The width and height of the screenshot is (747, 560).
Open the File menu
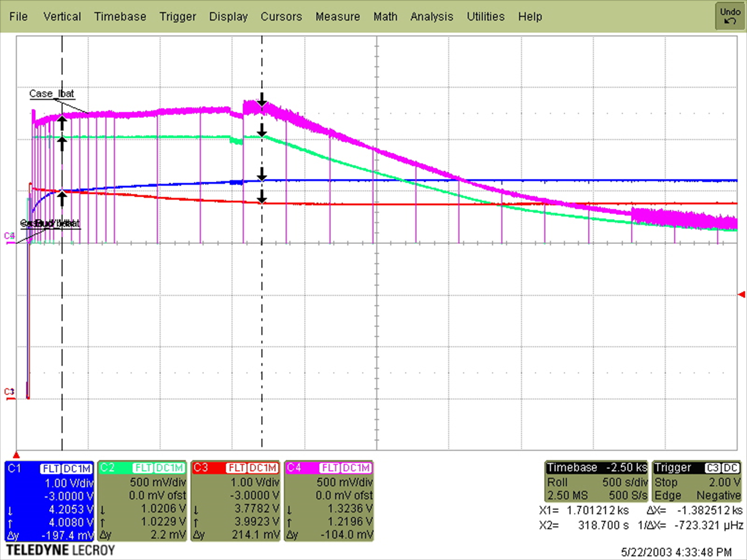(x=18, y=17)
